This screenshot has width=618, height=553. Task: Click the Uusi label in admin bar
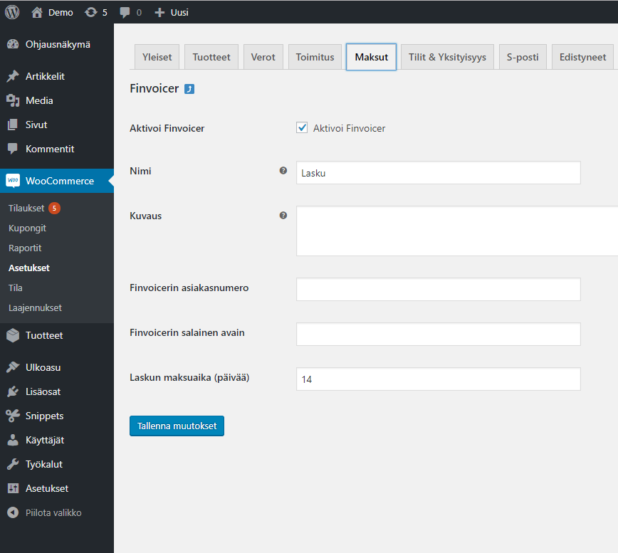(179, 13)
